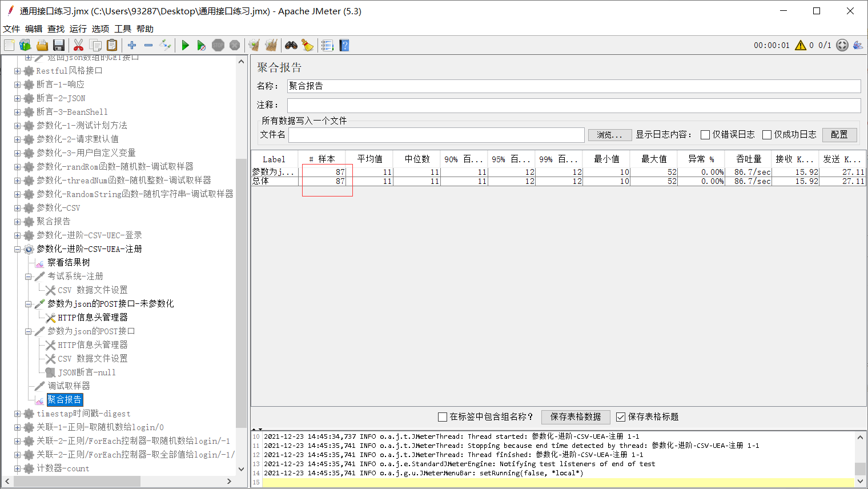The image size is (868, 489).
Task: Open the Help question mark icon
Action: click(344, 45)
